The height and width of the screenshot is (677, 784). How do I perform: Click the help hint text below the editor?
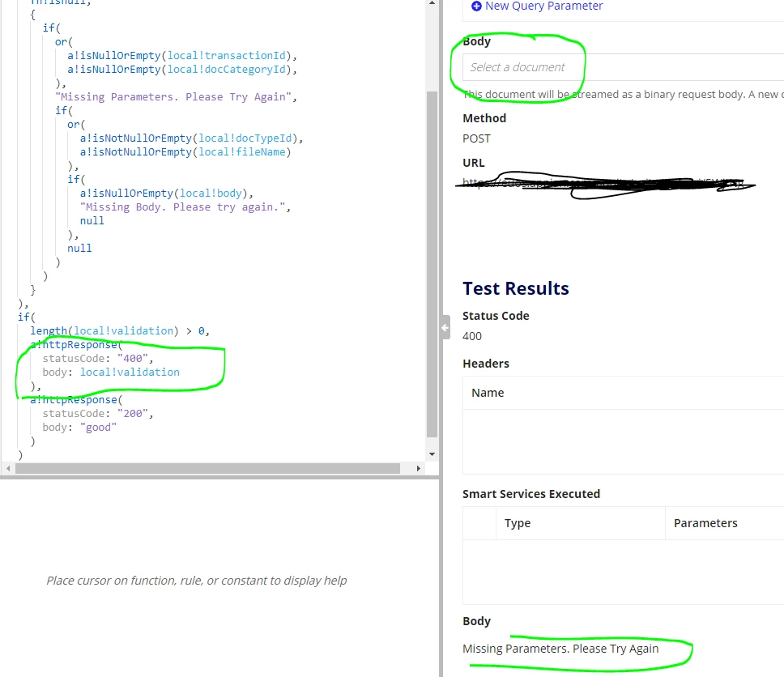point(197,581)
